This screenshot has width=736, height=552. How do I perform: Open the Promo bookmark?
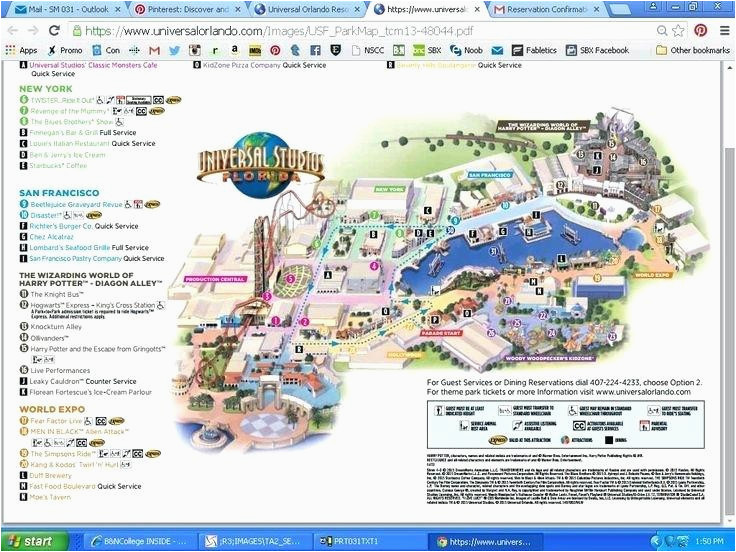(65, 50)
